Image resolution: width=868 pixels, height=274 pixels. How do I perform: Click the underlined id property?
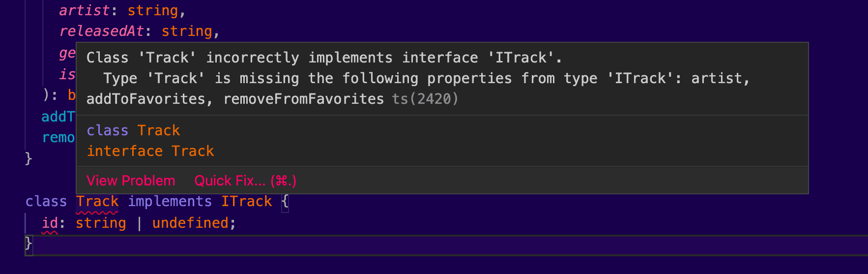50,223
